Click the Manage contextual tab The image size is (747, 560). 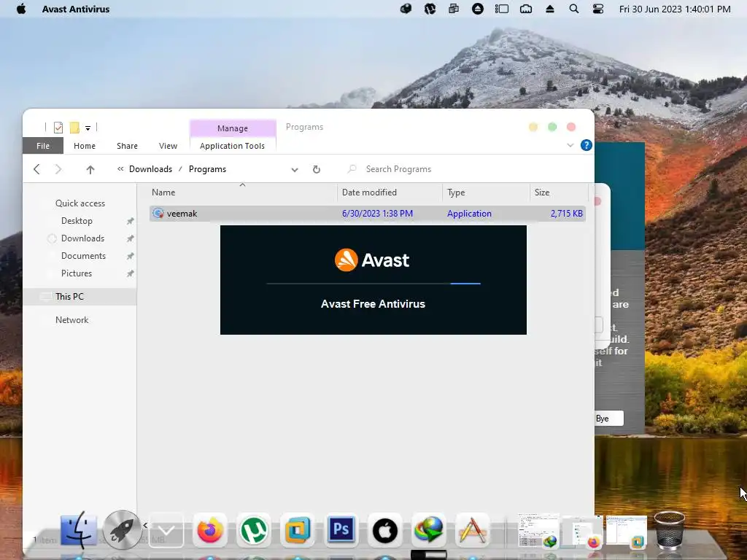[233, 128]
